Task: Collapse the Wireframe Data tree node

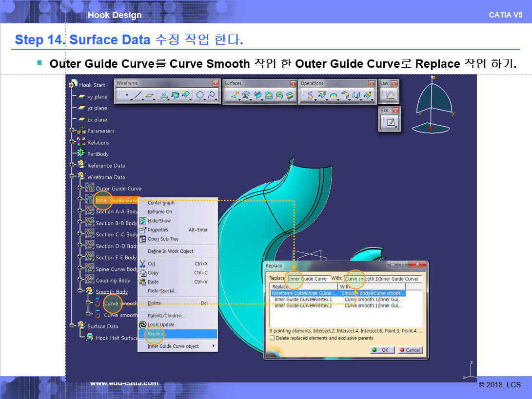Action: 72,177
